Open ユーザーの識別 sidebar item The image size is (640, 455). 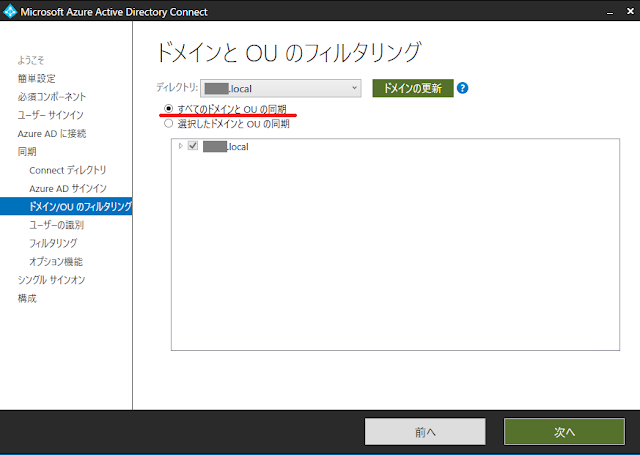point(56,225)
